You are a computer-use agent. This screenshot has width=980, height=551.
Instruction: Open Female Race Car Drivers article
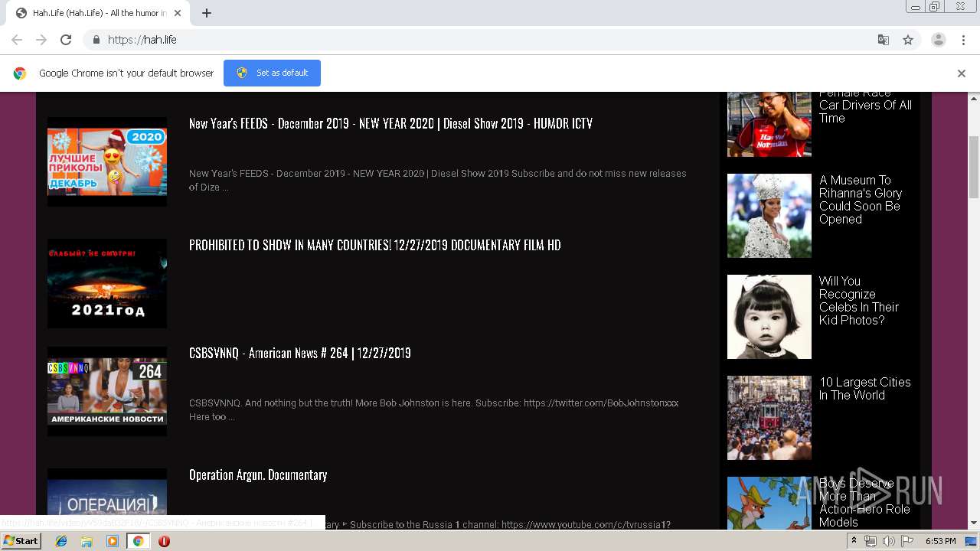pyautogui.click(x=865, y=106)
